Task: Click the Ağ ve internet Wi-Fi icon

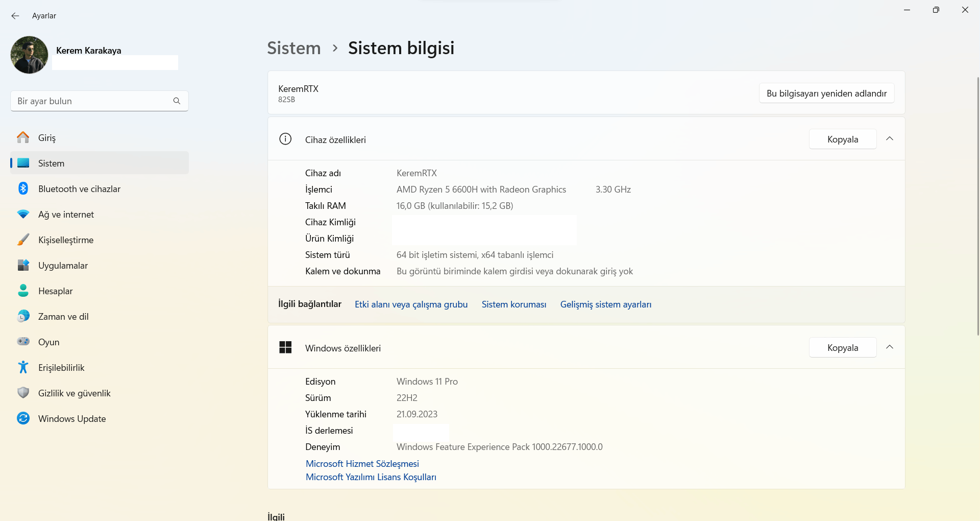Action: (x=23, y=214)
